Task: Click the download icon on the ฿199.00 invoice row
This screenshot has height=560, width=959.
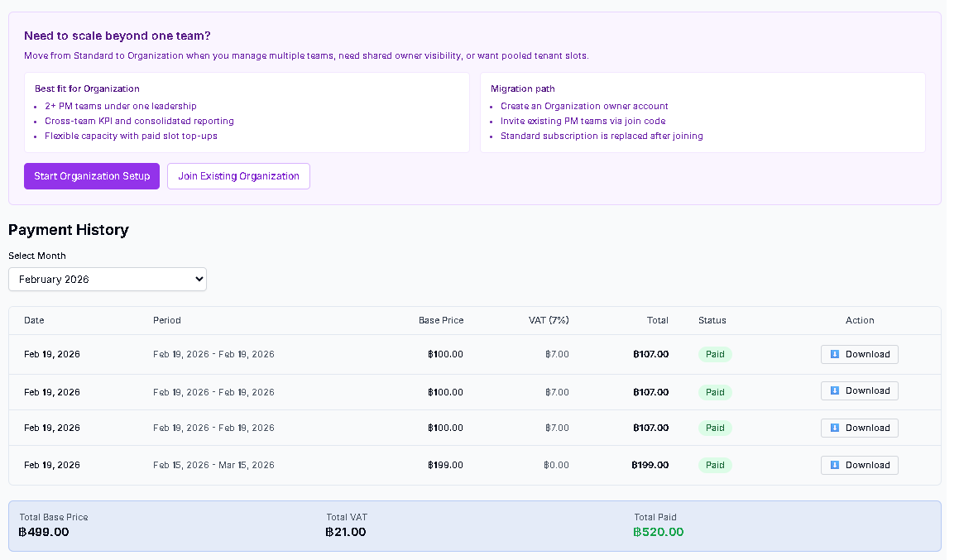Action: [833, 465]
